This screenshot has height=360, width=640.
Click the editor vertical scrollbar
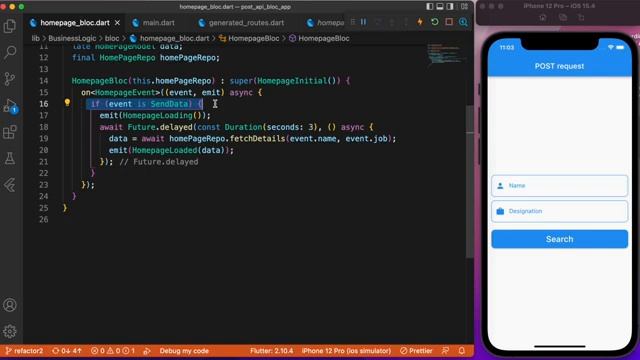point(470,182)
